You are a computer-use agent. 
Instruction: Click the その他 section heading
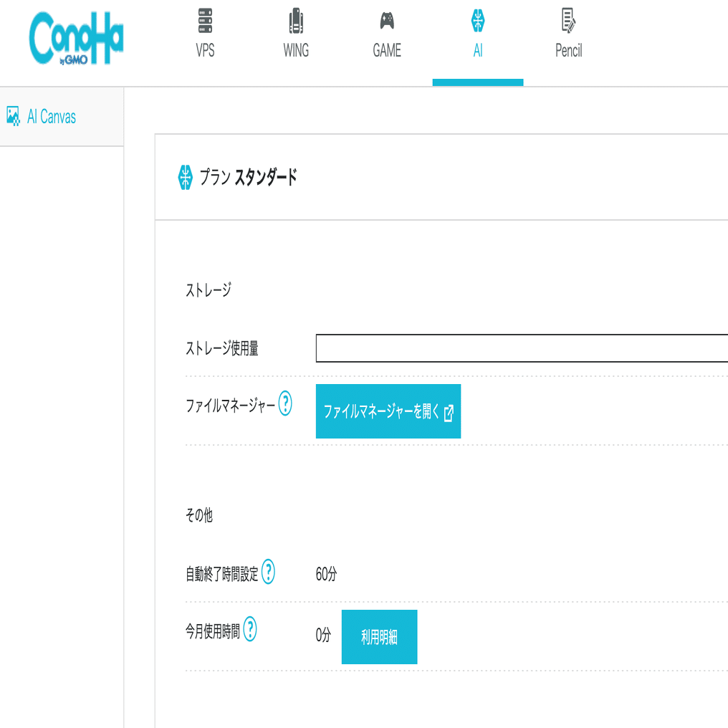pyautogui.click(x=198, y=515)
